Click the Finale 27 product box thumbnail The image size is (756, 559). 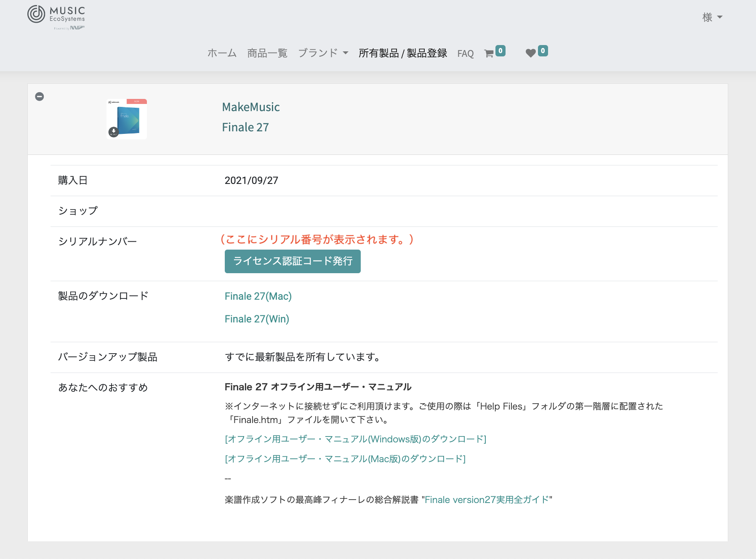127,119
